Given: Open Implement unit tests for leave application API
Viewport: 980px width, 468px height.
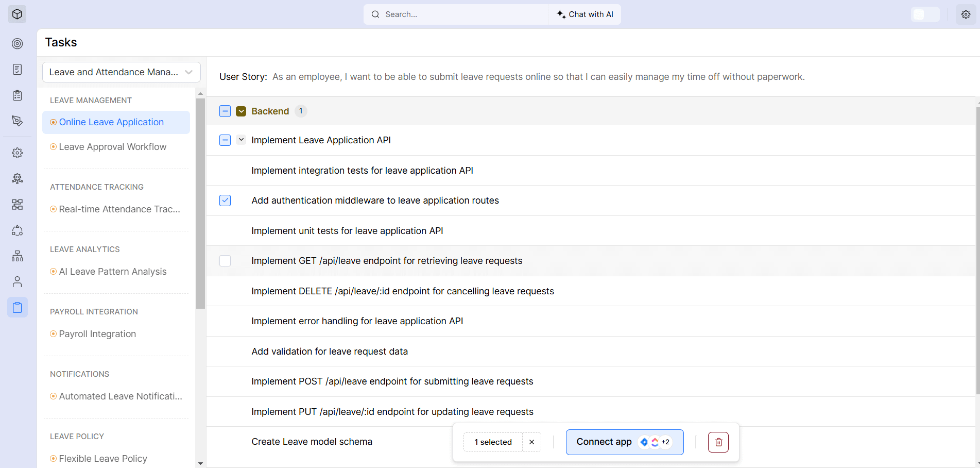Looking at the screenshot, I should (347, 231).
